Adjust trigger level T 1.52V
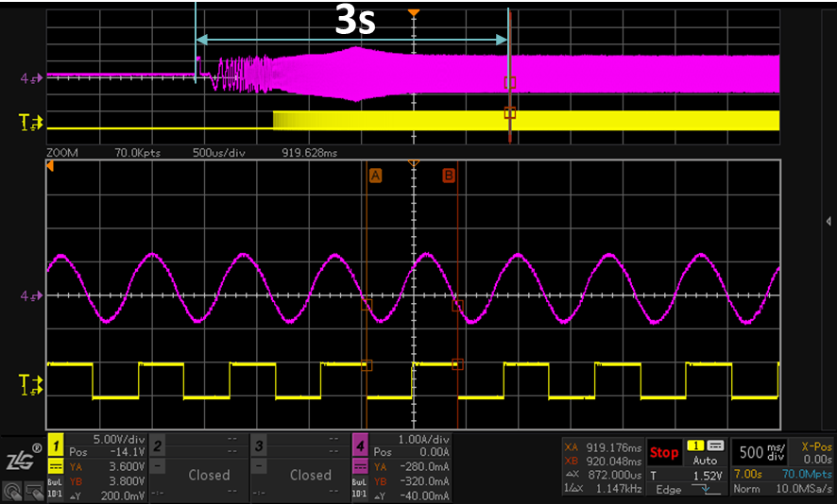837x504 pixels. pyautogui.click(x=687, y=475)
